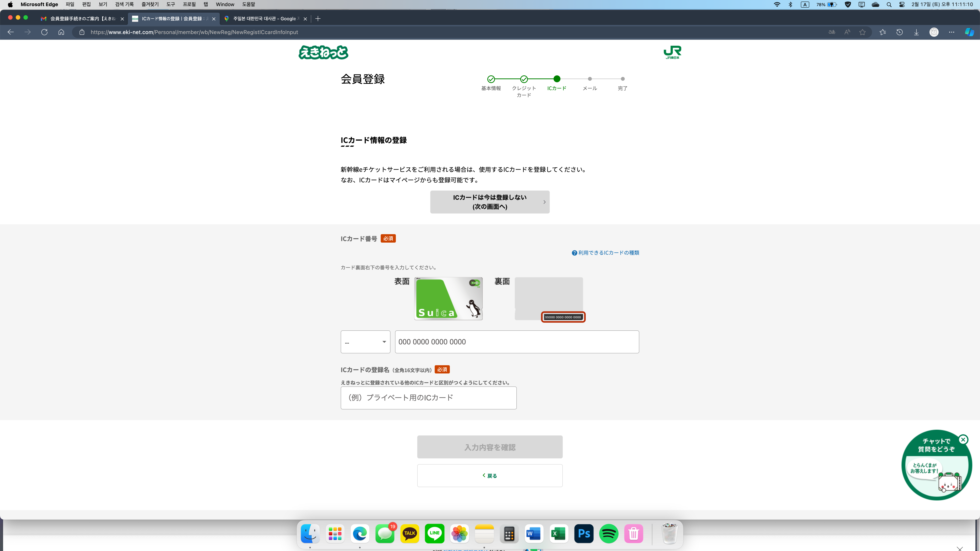The width and height of the screenshot is (980, 551).
Task: Close the chat assistant bubble
Action: tap(963, 440)
